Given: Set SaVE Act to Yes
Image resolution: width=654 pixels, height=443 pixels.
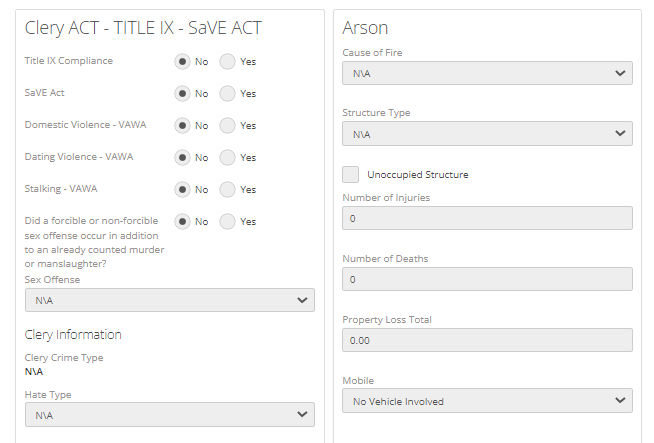Looking at the screenshot, I should tap(227, 93).
